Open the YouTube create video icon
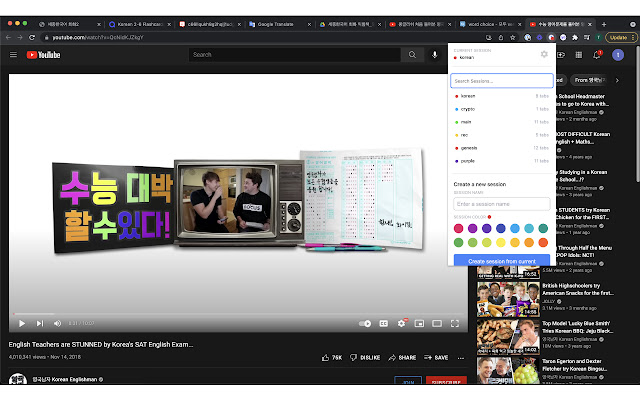Viewport: 640px width, 400px height. pyautogui.click(x=561, y=55)
